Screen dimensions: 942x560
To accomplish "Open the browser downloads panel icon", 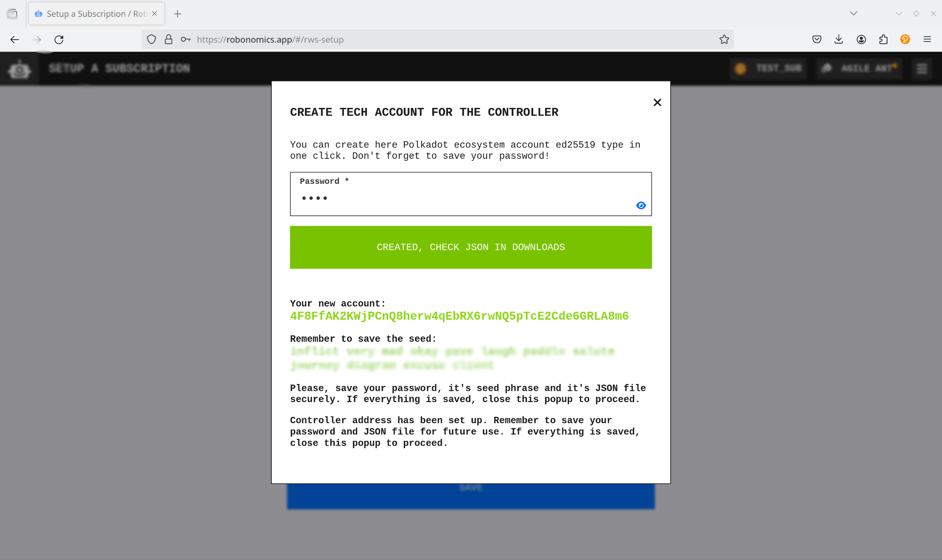I will [838, 39].
